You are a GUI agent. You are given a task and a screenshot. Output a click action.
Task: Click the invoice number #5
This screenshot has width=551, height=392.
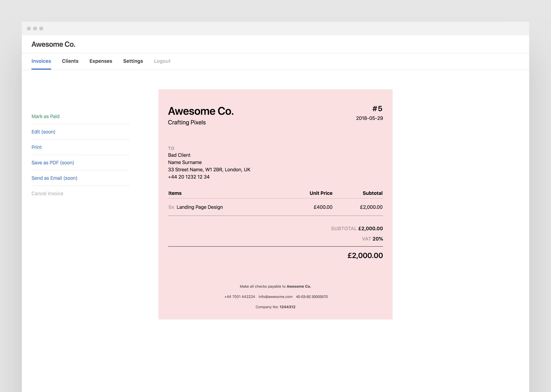point(377,109)
